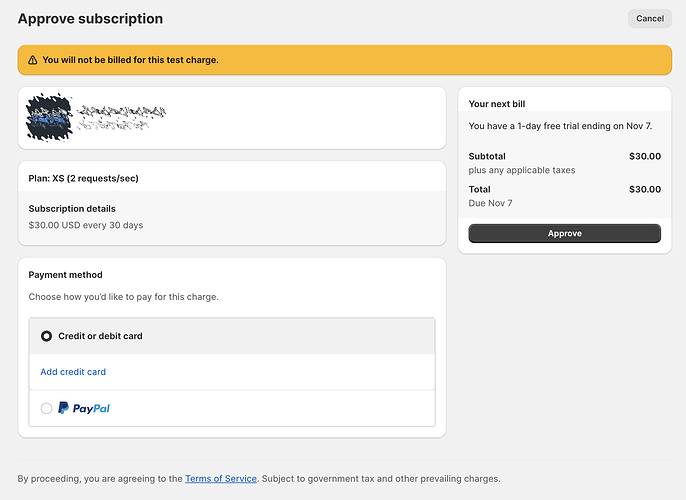Click the Total $30.00 amount
Screen dimensions: 686x500
[x=644, y=189]
